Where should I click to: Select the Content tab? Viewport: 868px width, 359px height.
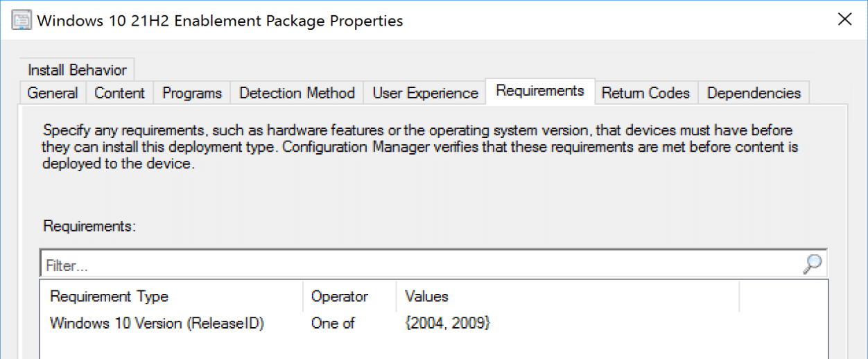[120, 93]
